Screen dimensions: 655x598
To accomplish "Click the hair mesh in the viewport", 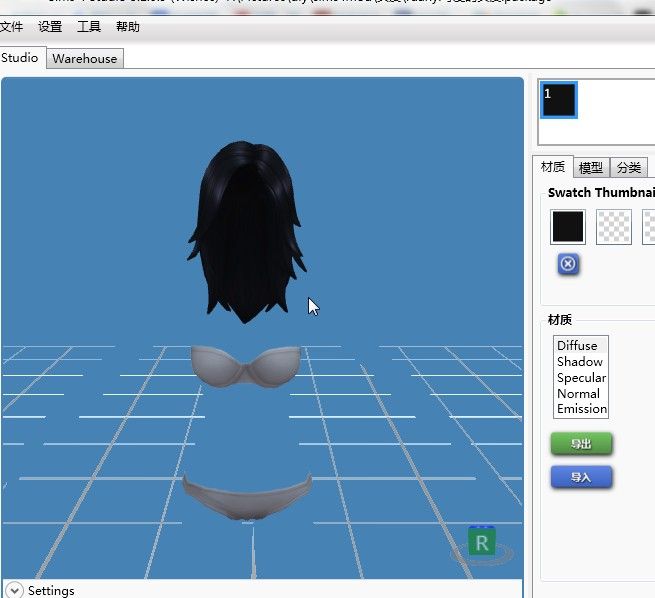I will 246,232.
